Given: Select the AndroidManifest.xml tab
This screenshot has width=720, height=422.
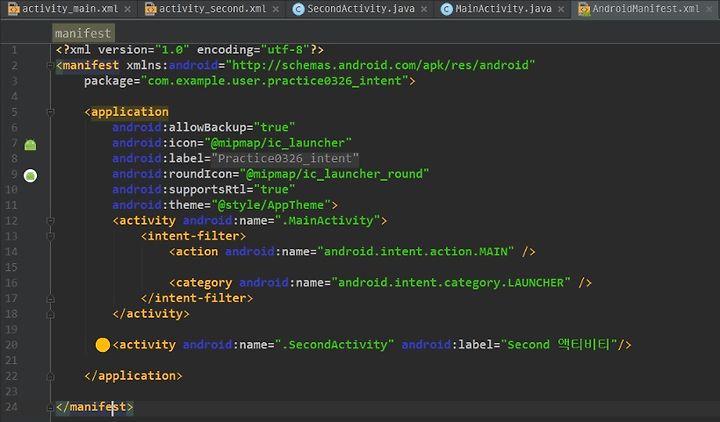Looking at the screenshot, I should point(646,9).
